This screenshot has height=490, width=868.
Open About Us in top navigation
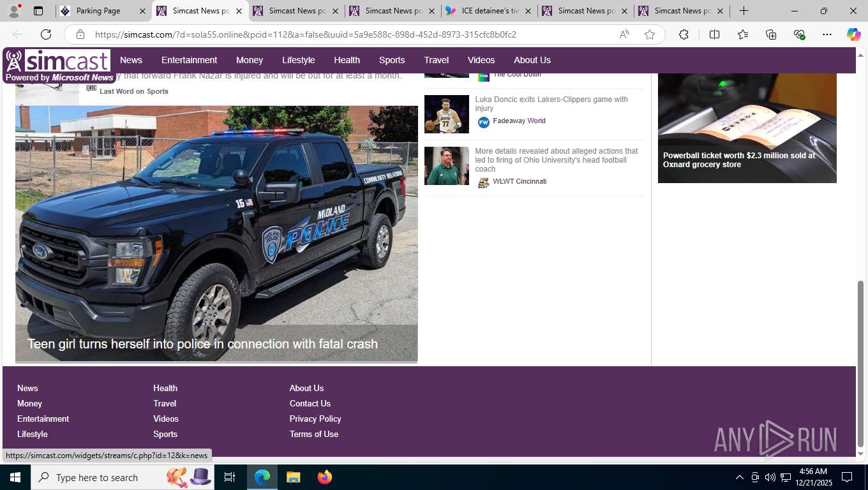532,60
